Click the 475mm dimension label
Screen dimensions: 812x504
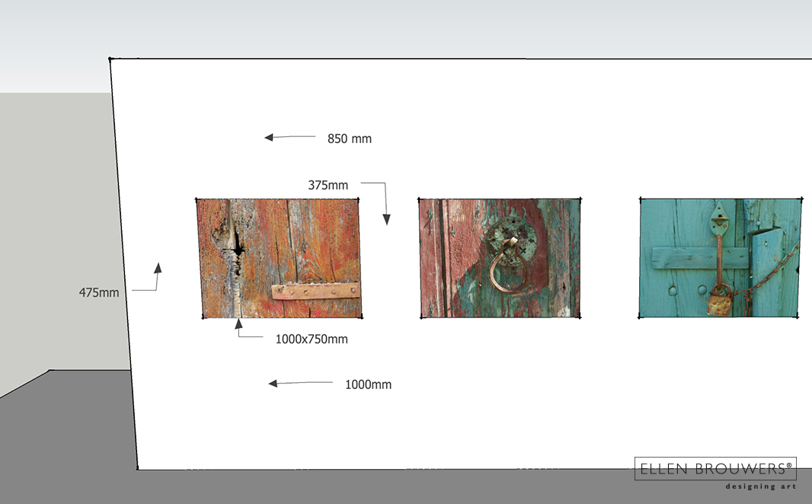coord(99,292)
